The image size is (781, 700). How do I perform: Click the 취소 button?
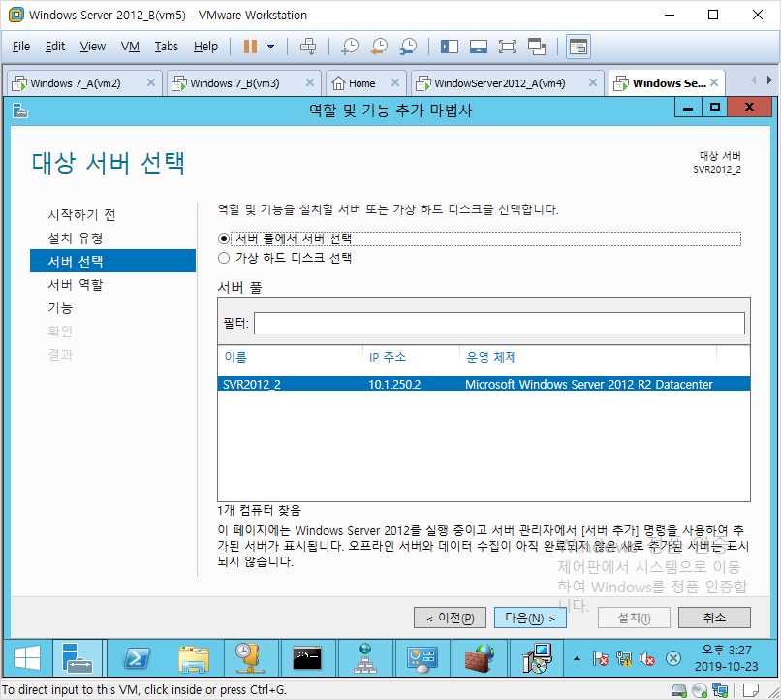pos(714,618)
